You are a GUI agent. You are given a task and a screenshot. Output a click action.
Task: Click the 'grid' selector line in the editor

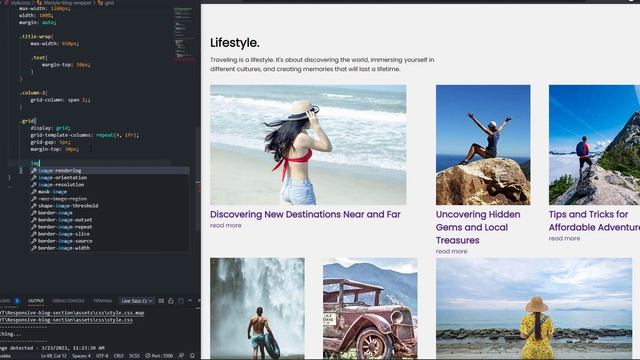[28, 121]
